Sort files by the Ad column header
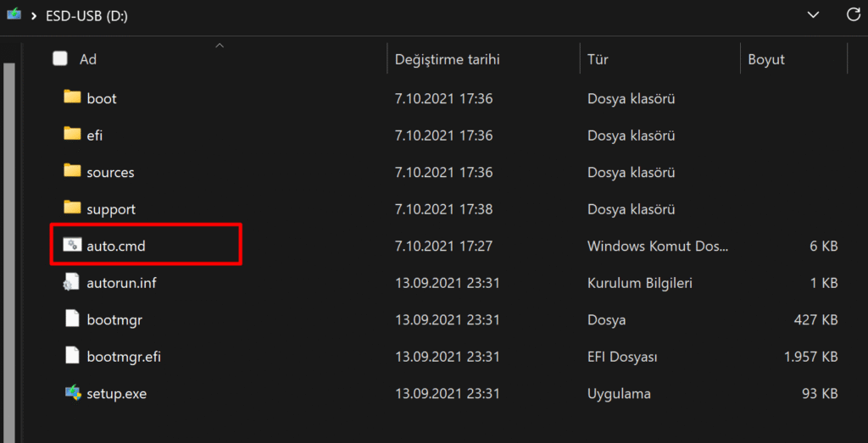The image size is (868, 443). pos(88,59)
